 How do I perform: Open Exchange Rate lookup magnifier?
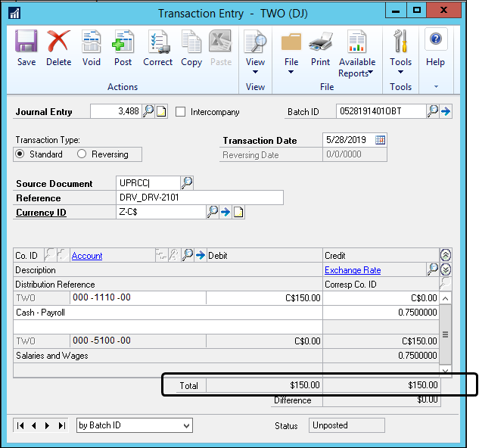point(433,269)
